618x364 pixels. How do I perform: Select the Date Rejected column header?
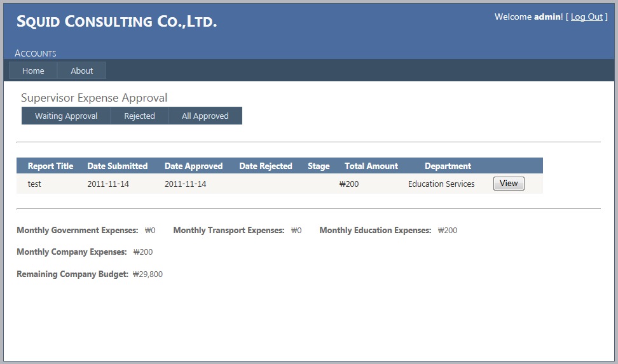pyautogui.click(x=266, y=166)
